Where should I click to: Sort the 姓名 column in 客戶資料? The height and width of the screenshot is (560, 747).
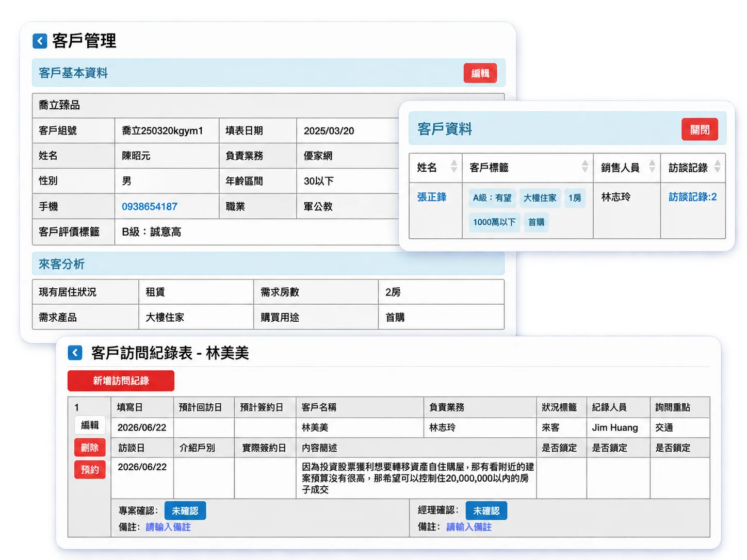[x=454, y=166]
